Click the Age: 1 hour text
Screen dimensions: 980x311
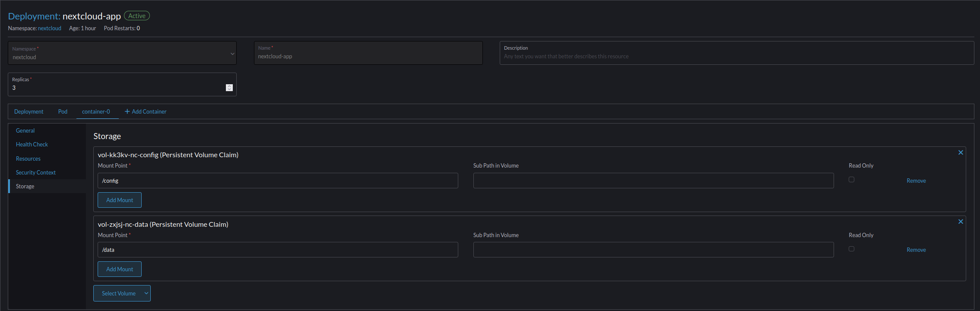[82, 28]
